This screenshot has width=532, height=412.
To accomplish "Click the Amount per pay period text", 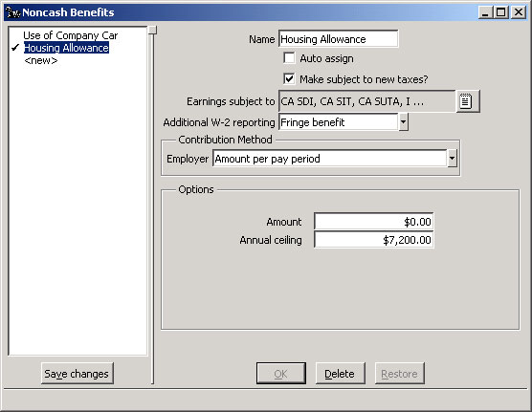I will click(x=267, y=159).
